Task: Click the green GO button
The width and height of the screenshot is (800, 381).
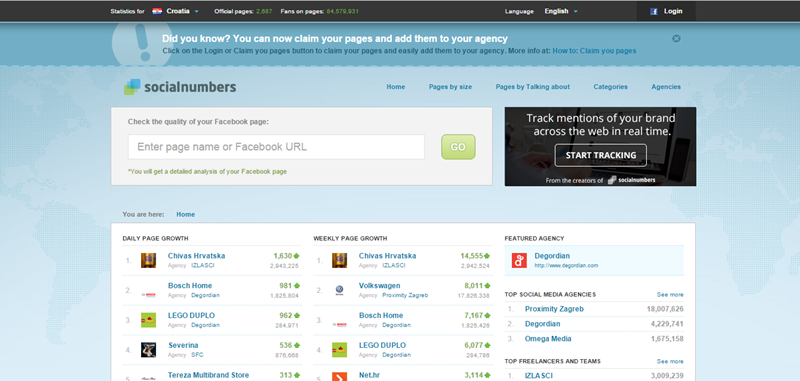Action: 458,147
